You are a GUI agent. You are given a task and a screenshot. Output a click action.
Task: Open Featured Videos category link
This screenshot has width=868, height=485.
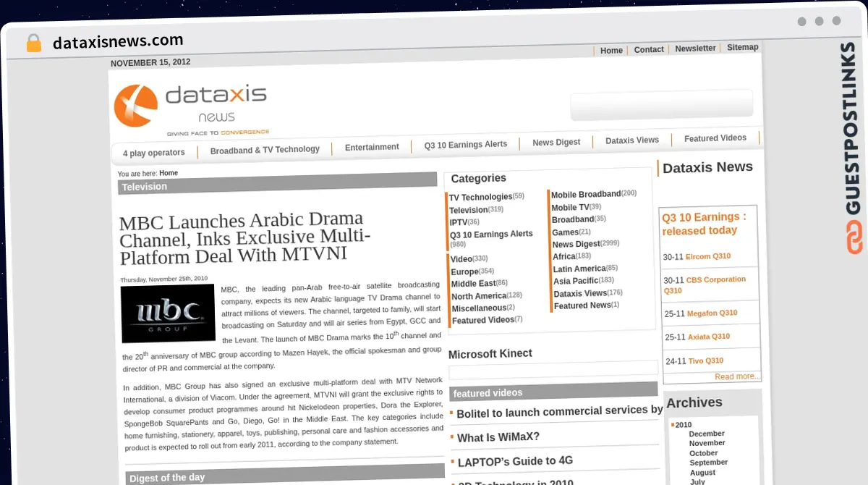483,320
